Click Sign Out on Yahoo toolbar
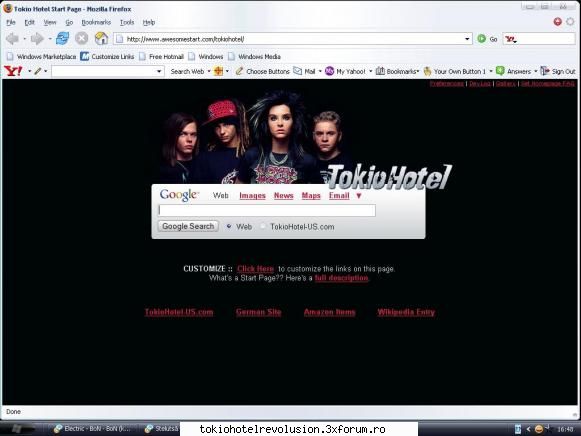Viewport: 581px width, 436px height. point(558,71)
